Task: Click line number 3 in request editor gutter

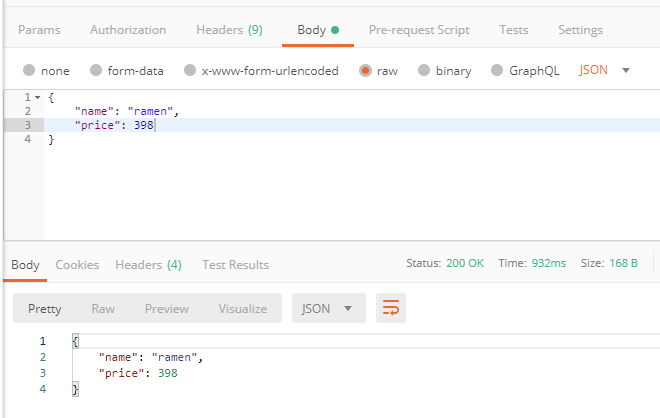Action: (27, 125)
